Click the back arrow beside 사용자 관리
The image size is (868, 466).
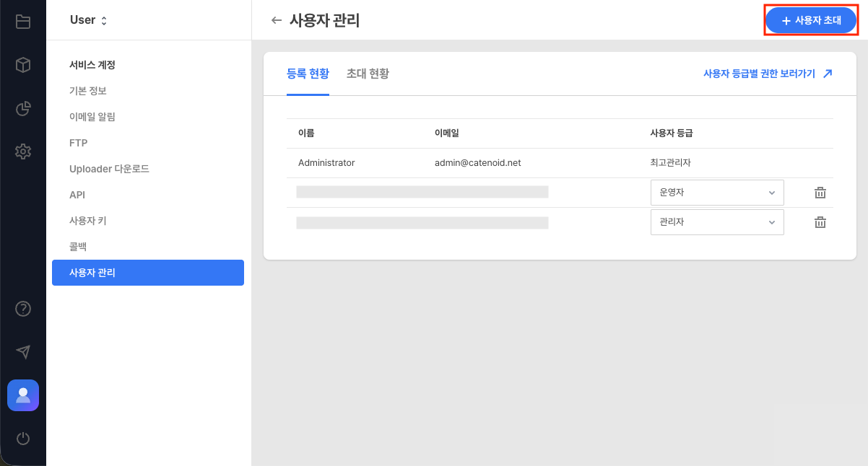click(x=276, y=20)
